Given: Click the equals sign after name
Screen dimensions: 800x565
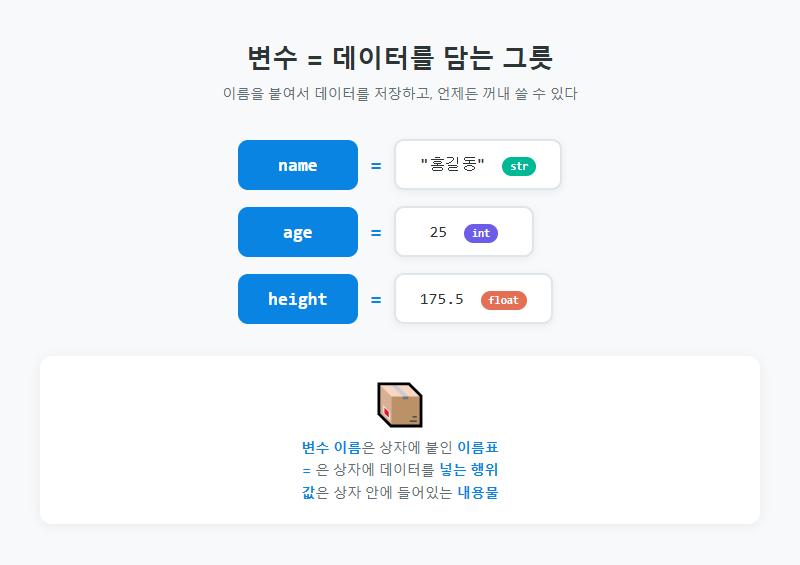Looking at the screenshot, I should [x=376, y=166].
